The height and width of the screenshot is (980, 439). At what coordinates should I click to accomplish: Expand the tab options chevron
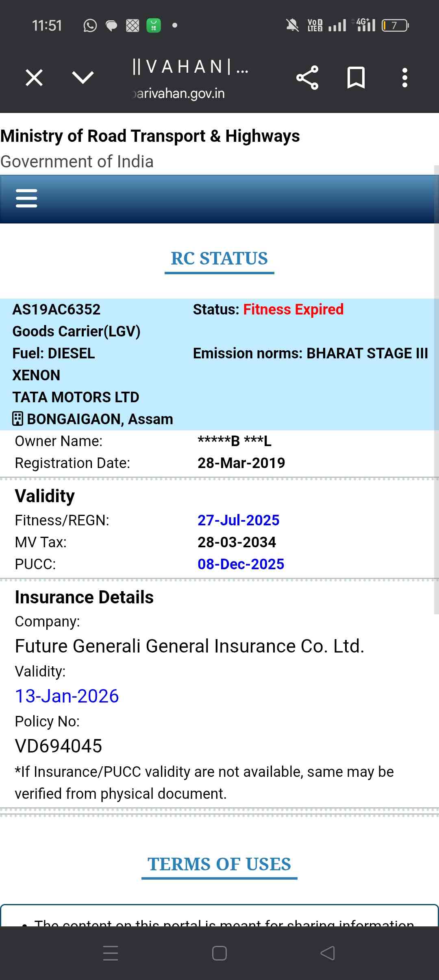click(x=83, y=77)
